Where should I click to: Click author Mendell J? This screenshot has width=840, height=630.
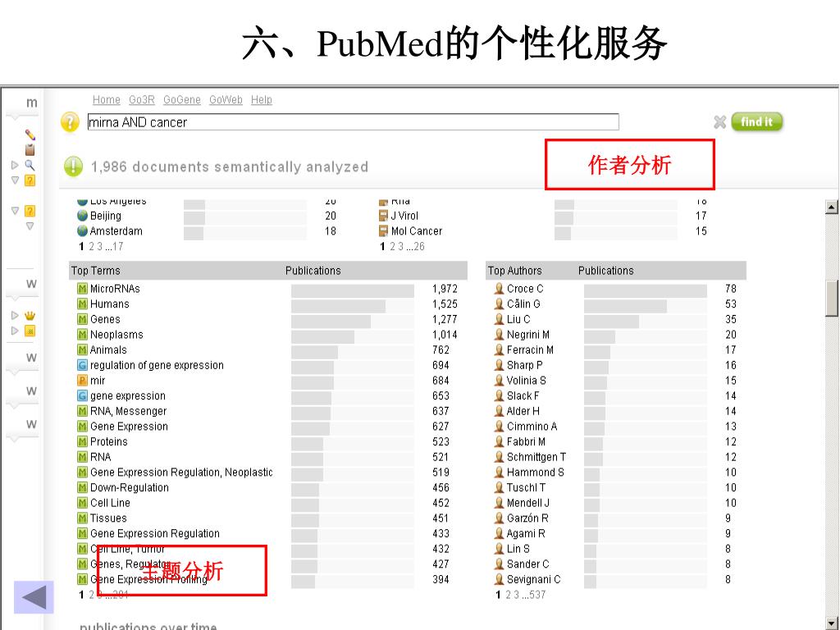coord(528,503)
